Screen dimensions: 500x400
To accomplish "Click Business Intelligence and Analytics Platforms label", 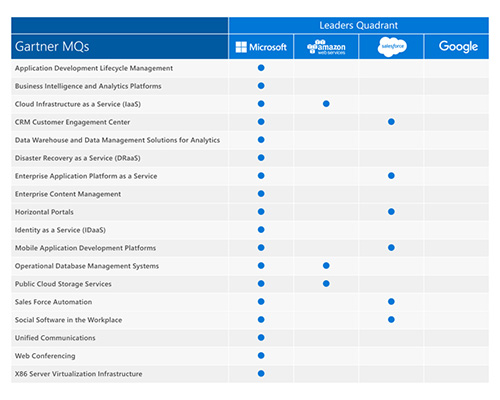I will 88,86.
